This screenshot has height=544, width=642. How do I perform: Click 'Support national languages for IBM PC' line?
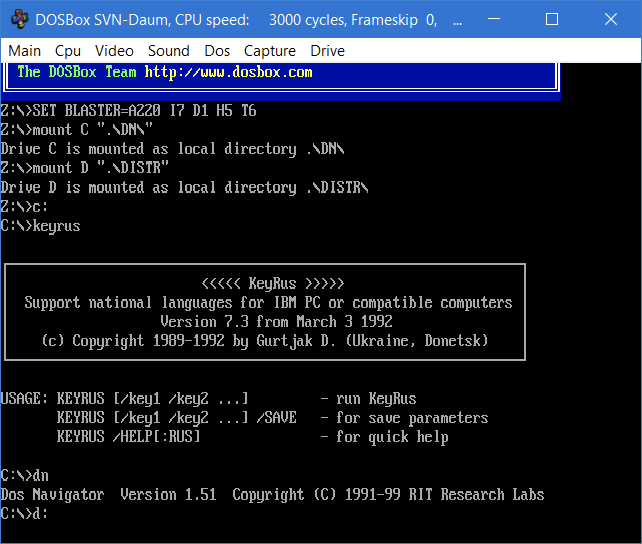[x=268, y=303]
